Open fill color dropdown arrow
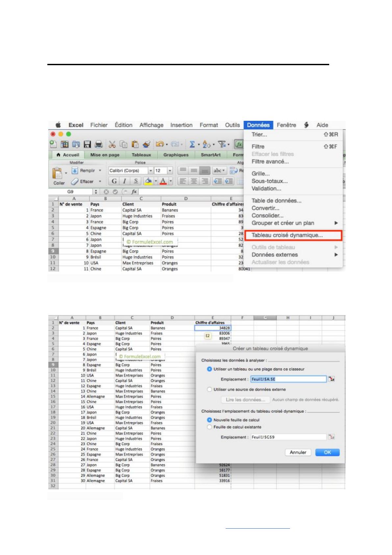 tap(156, 181)
